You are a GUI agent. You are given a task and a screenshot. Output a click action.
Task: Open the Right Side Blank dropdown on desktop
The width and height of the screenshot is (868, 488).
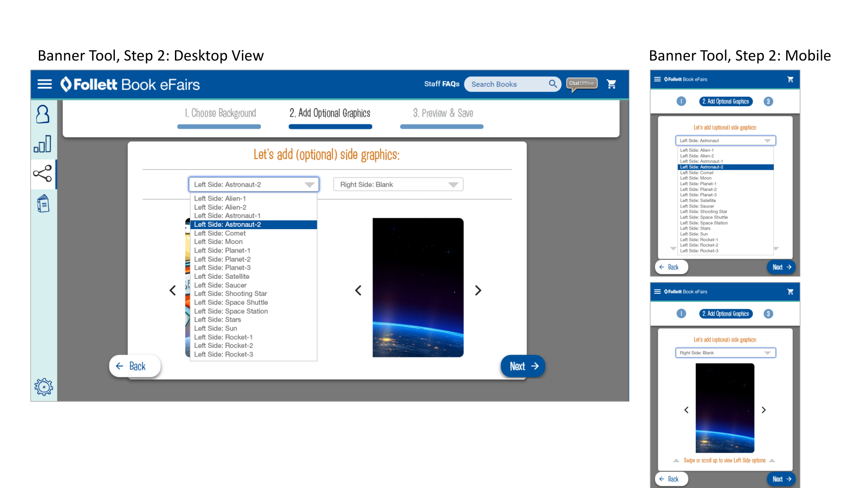tap(398, 184)
